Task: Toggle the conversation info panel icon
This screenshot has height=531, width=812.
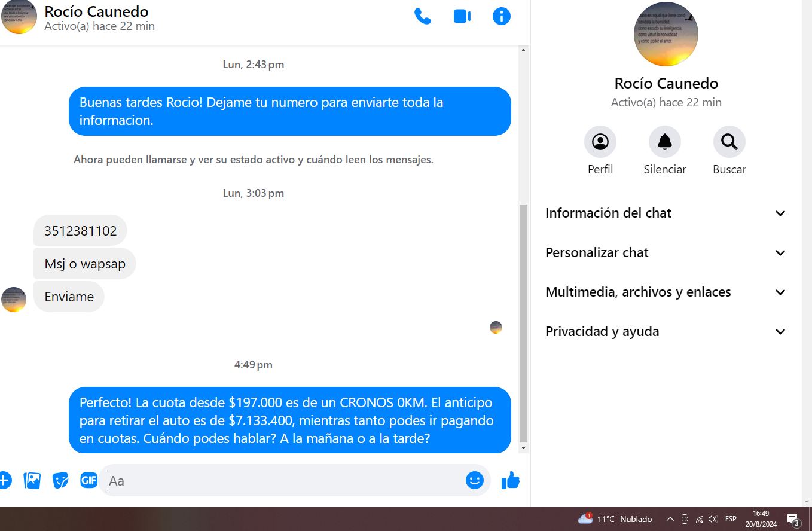Action: click(502, 16)
